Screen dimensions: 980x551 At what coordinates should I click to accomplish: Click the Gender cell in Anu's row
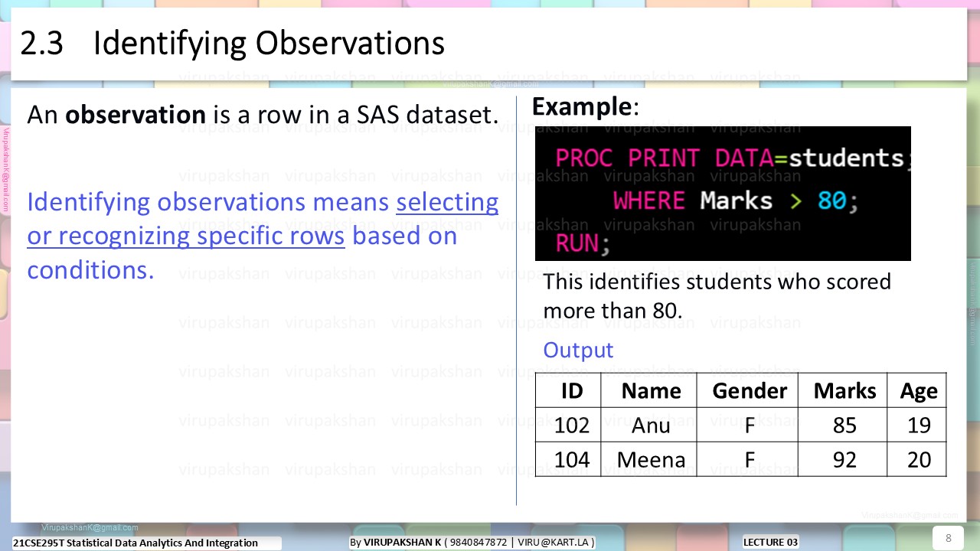(x=747, y=425)
